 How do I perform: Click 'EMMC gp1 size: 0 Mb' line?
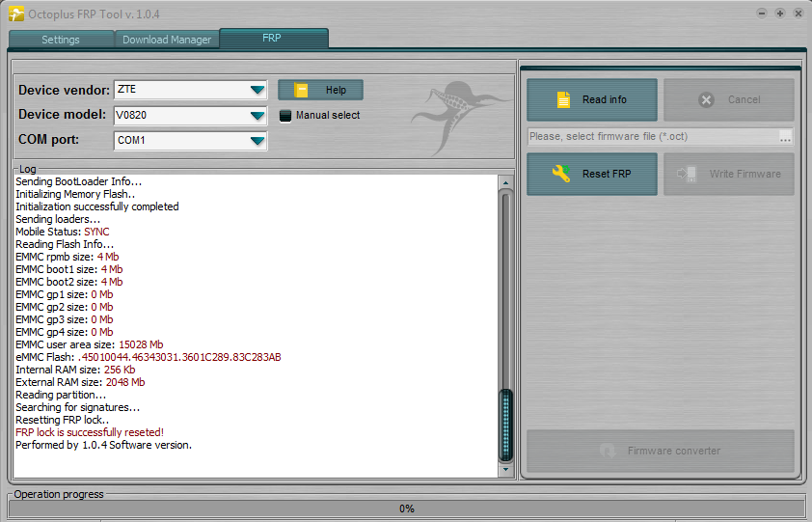pos(65,294)
